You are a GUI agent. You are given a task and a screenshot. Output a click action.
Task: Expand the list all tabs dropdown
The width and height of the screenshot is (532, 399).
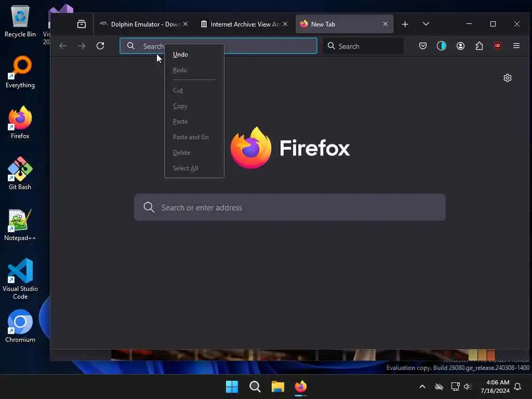point(426,24)
